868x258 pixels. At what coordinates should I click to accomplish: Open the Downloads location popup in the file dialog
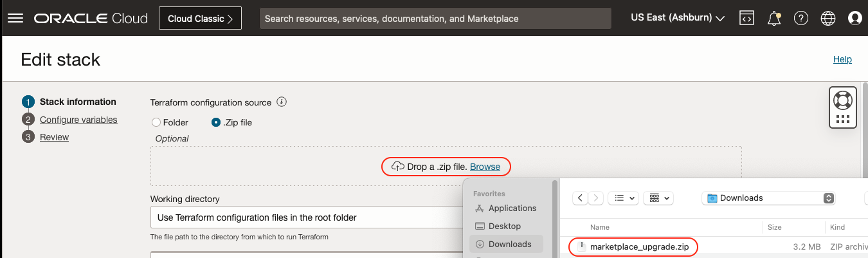click(x=768, y=198)
